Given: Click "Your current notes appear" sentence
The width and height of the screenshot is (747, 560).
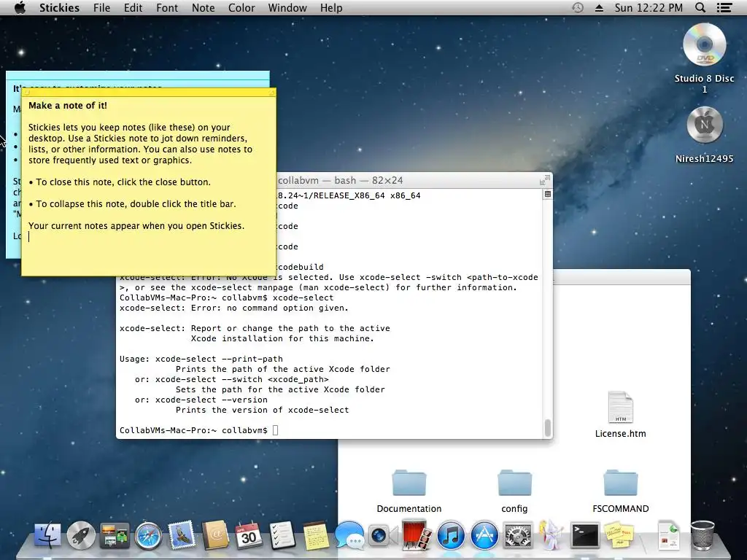Looking at the screenshot, I should [136, 226].
